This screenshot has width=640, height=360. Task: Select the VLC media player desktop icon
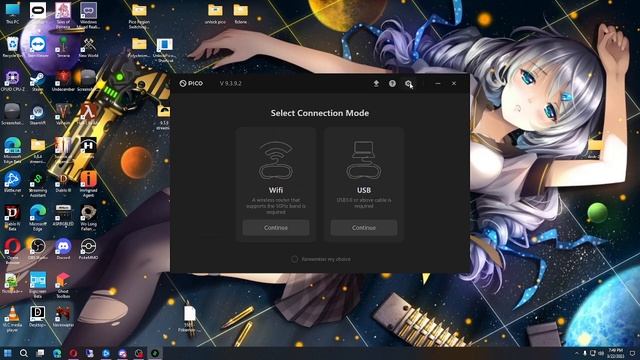(x=12, y=319)
